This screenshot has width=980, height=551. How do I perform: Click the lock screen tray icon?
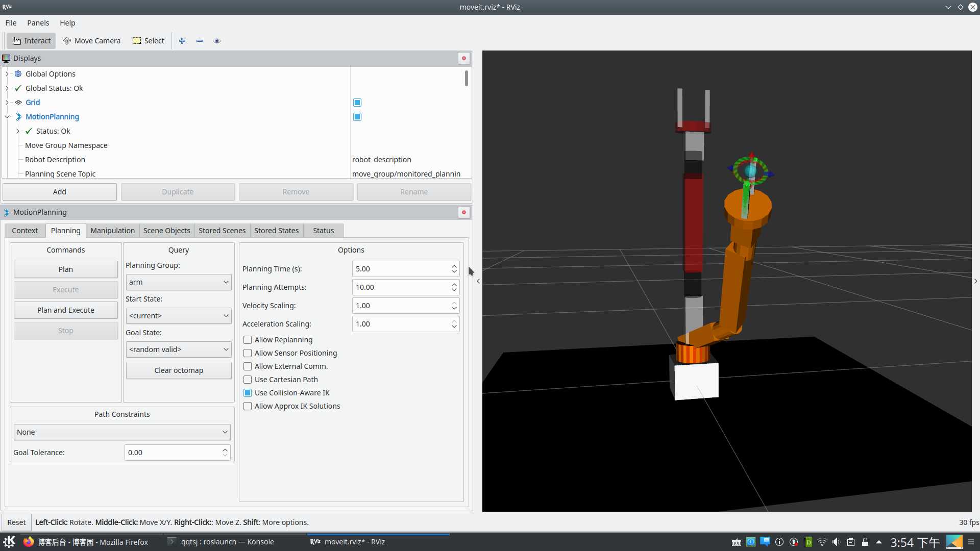tap(865, 542)
